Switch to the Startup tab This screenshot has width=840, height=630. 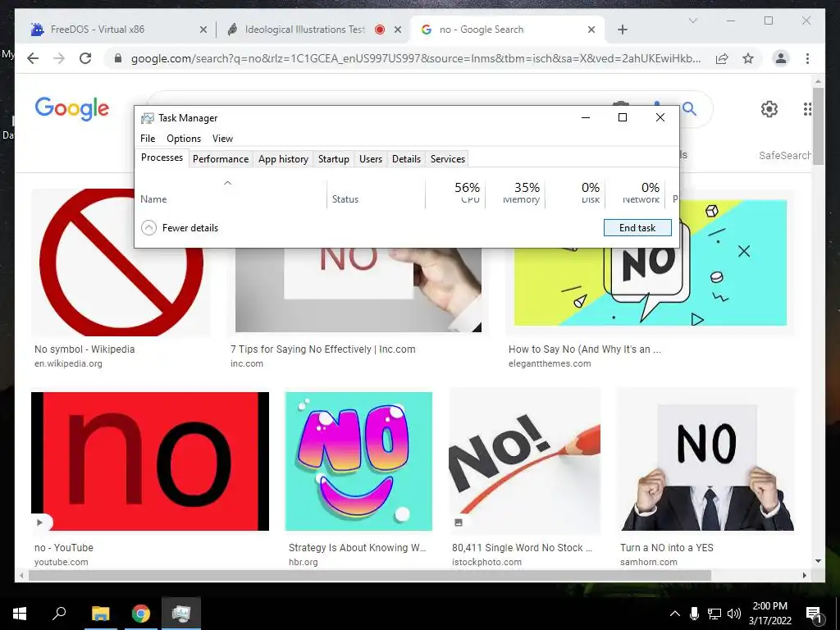pyautogui.click(x=334, y=159)
